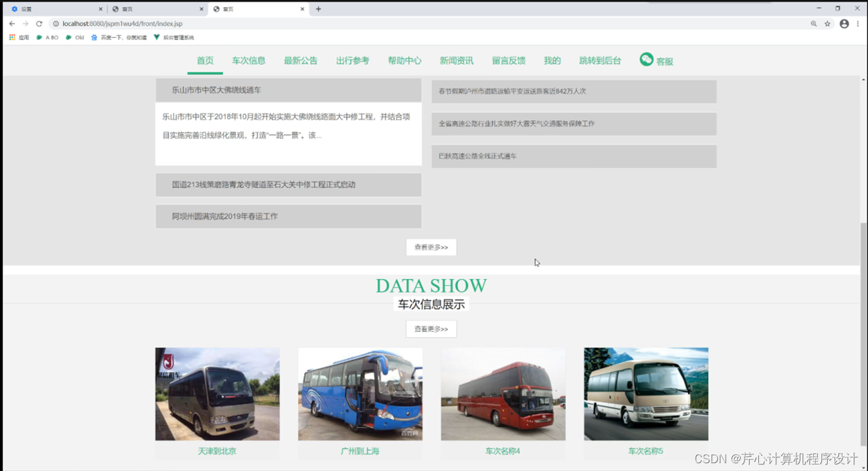Click the address bar URL field
This screenshot has height=471, width=868.
tap(429, 23)
